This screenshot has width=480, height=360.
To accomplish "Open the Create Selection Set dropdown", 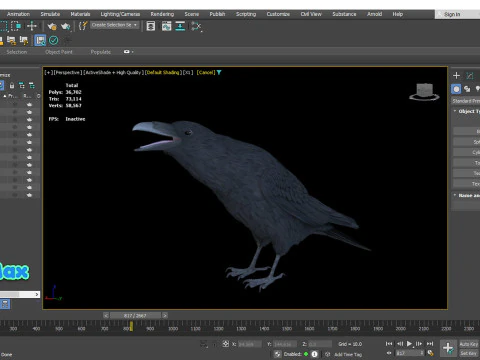I will (x=115, y=25).
